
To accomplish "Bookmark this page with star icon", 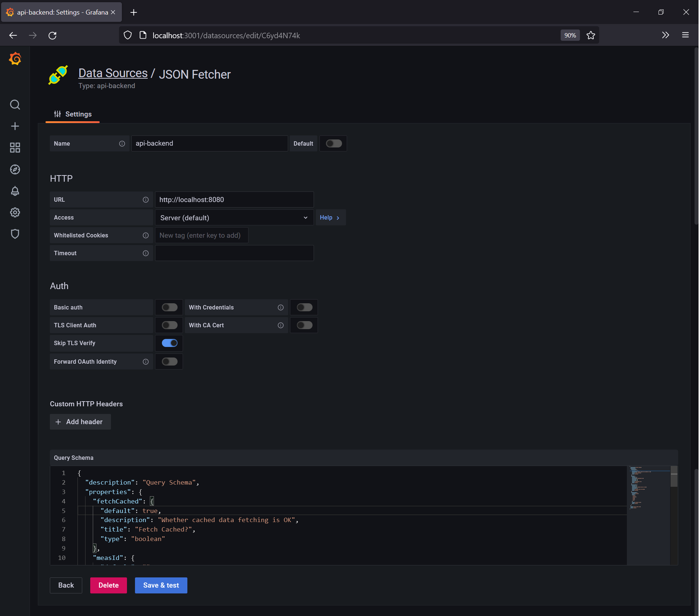I will (590, 35).
